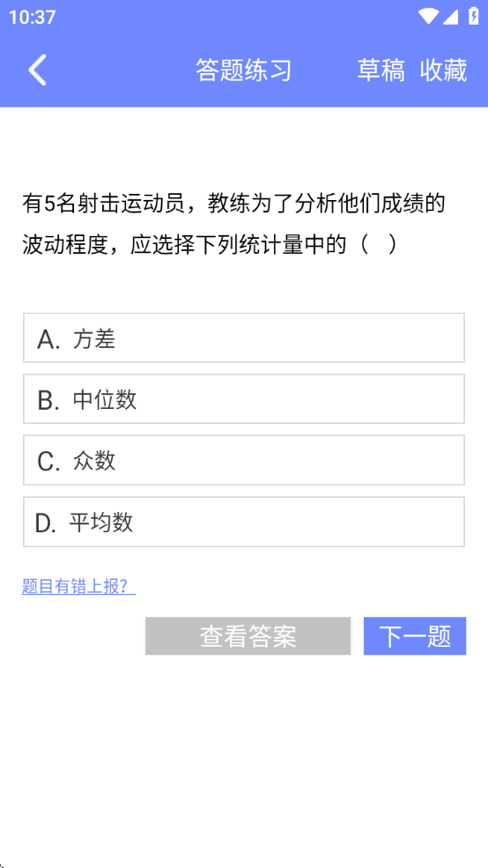Tap the Wi-Fi status icon
The width and height of the screenshot is (488, 868).
click(x=428, y=17)
